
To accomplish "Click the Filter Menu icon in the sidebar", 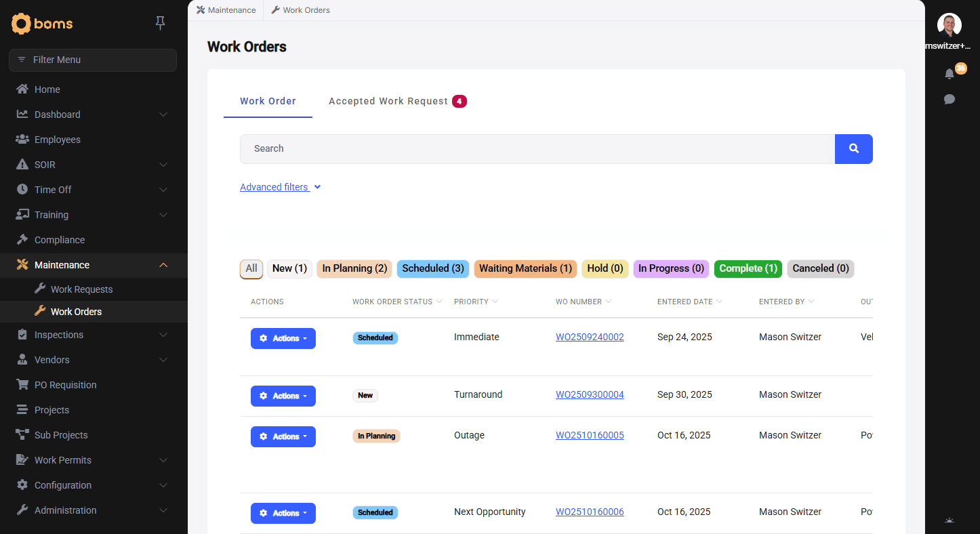I will (x=22, y=60).
